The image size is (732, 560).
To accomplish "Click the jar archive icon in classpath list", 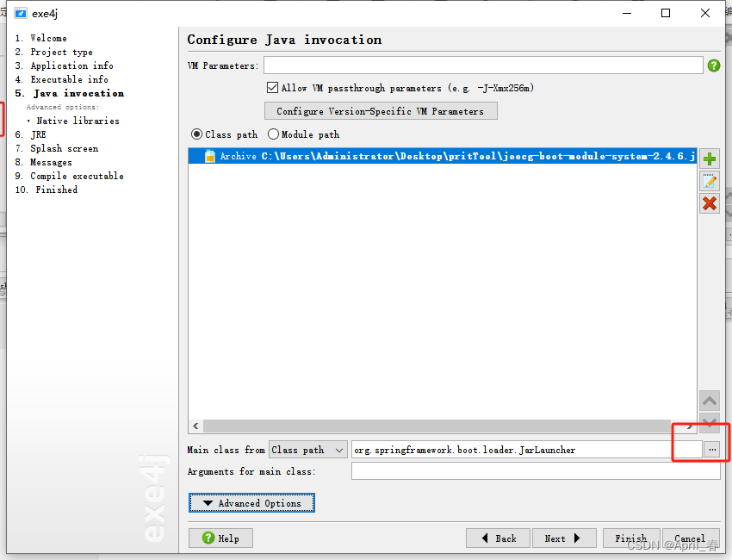I will coord(210,156).
